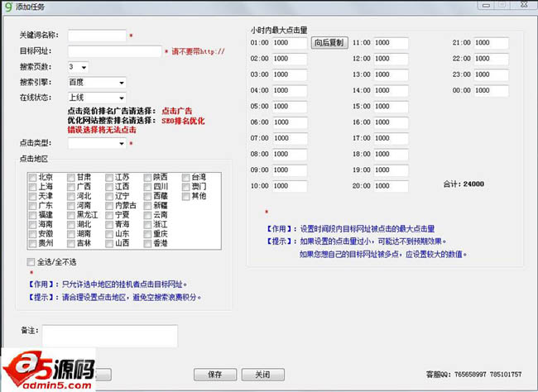This screenshot has width=538, height=392.
Task: Check the 青海 region checkbox
Action: 109,225
